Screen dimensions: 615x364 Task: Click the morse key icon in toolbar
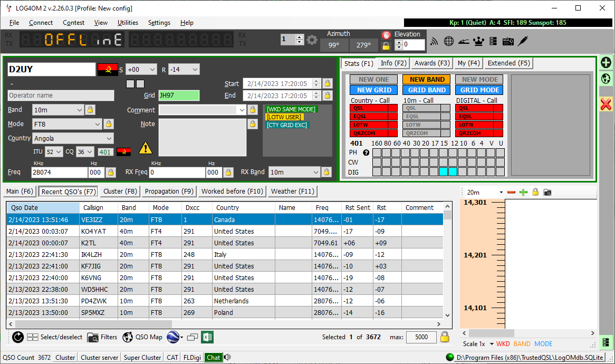click(464, 41)
